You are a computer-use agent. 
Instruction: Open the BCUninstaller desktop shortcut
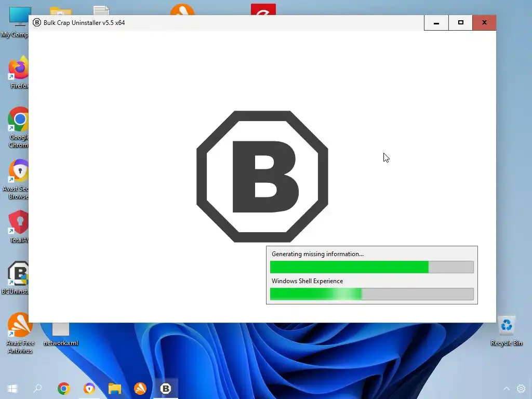tap(16, 277)
